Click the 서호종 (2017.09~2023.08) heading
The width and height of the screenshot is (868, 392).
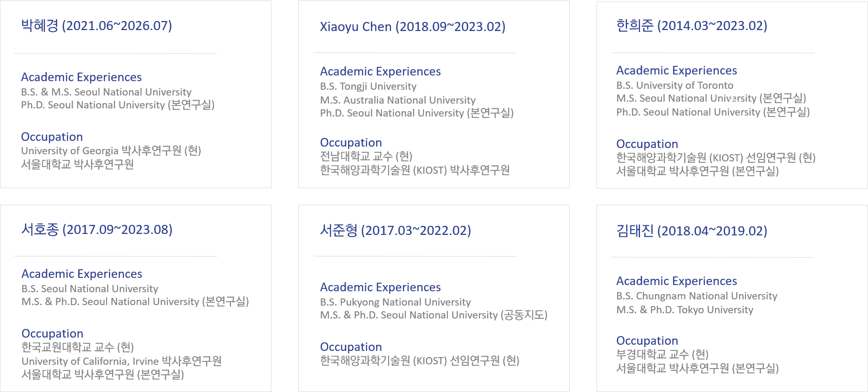point(97,230)
